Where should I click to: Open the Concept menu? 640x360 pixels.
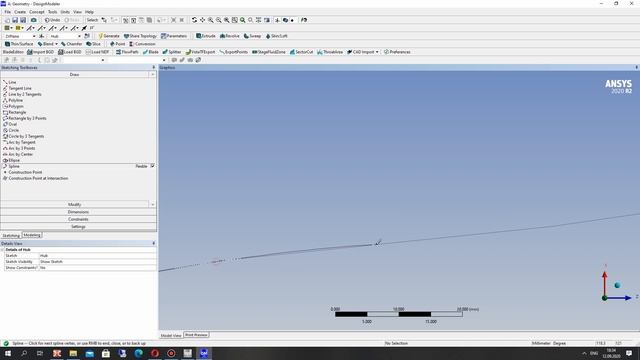(37, 12)
